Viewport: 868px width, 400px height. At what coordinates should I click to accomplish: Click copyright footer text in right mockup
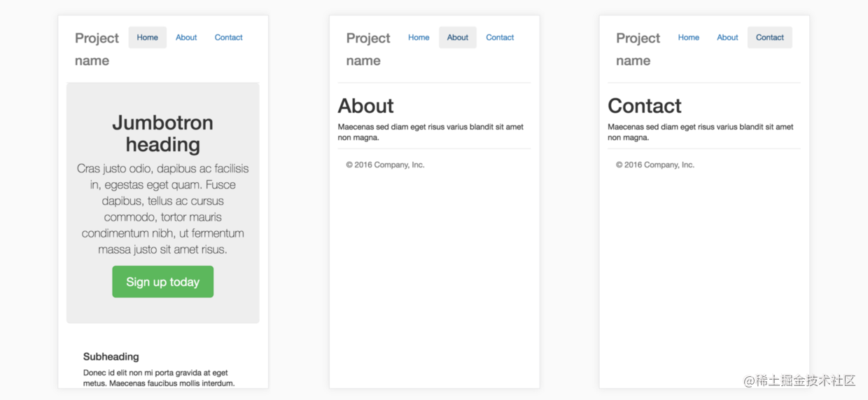655,165
